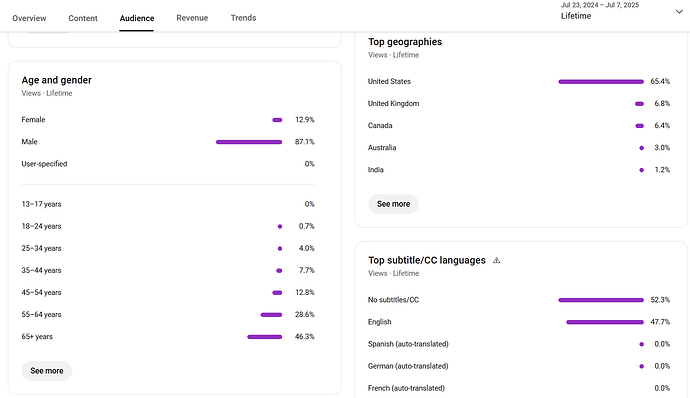690x398 pixels.
Task: Click the Top geographies card heading
Action: click(405, 42)
